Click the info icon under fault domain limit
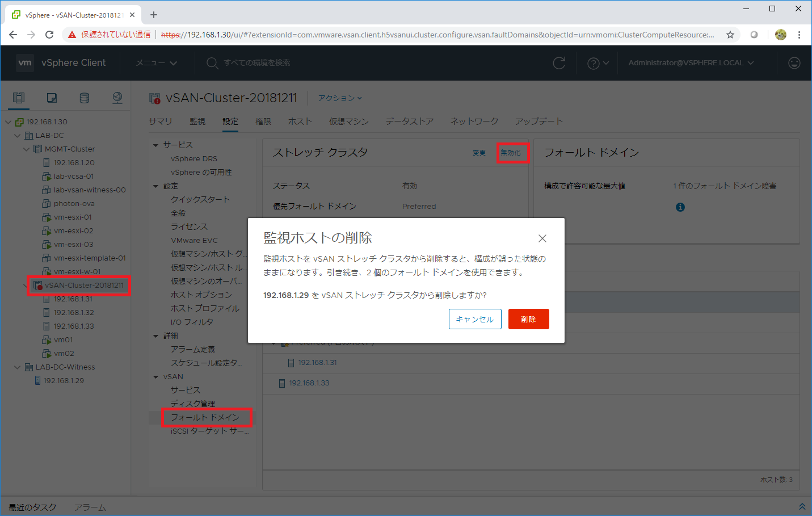Viewport: 812px width, 516px height. 680,207
